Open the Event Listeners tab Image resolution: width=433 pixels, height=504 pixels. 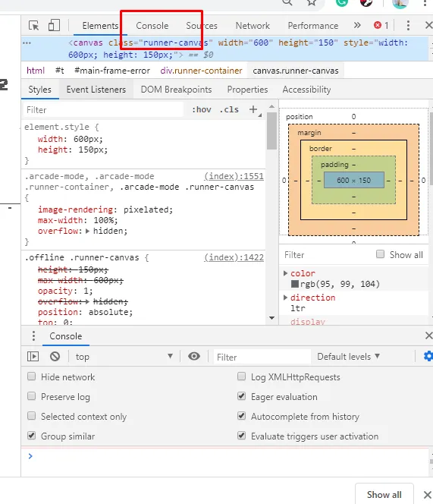[x=96, y=90]
